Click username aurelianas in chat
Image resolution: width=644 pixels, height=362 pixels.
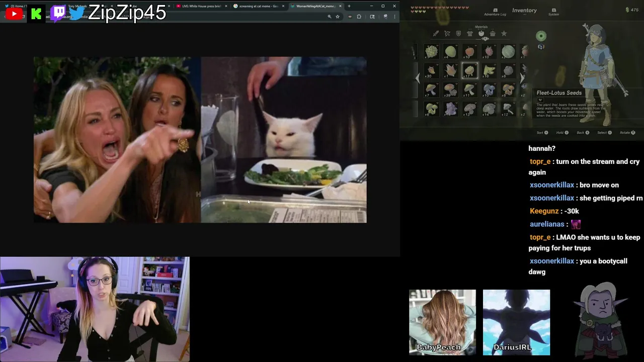[547, 224]
